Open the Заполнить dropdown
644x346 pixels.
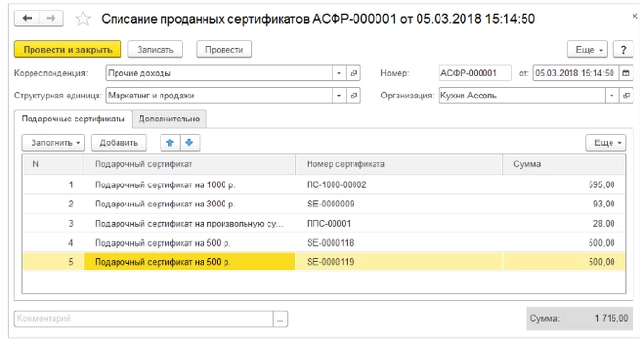54,142
